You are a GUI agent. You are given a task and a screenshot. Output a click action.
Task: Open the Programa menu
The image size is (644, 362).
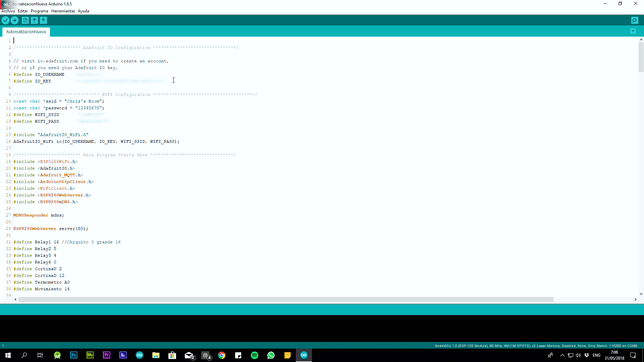click(40, 11)
